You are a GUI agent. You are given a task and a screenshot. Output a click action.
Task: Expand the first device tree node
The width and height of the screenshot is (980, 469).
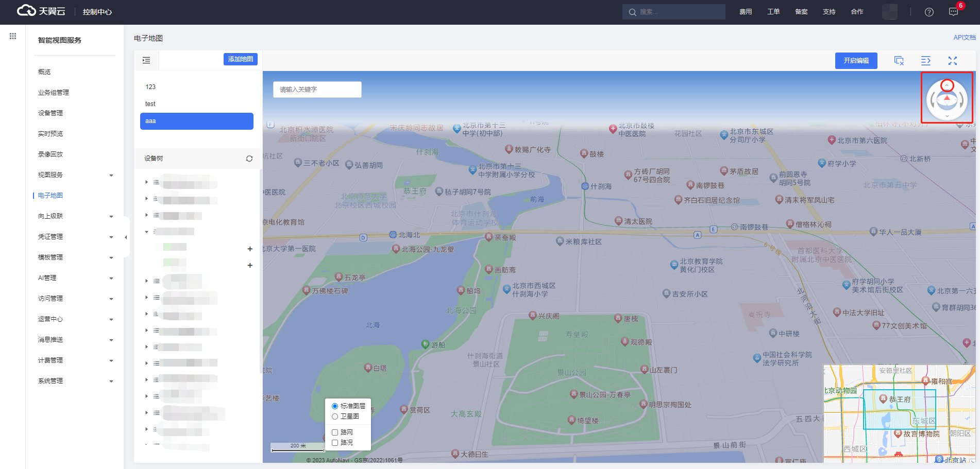pos(146,182)
